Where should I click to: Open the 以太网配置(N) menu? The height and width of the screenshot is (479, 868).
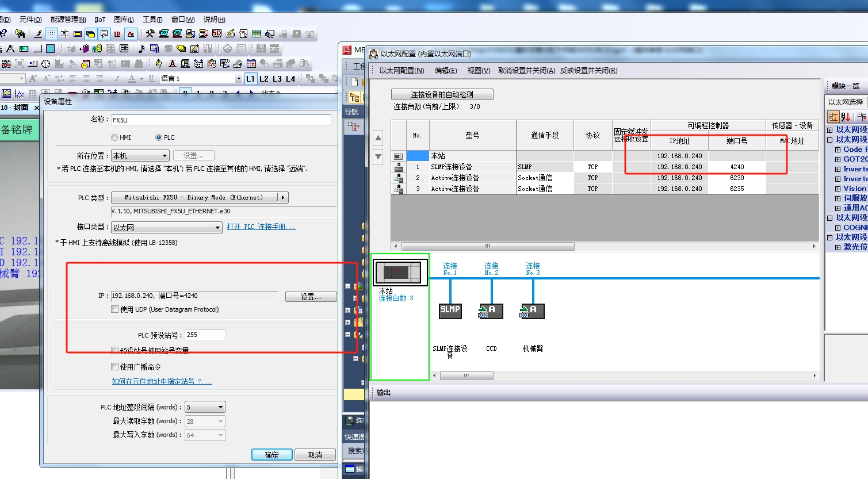coord(402,71)
